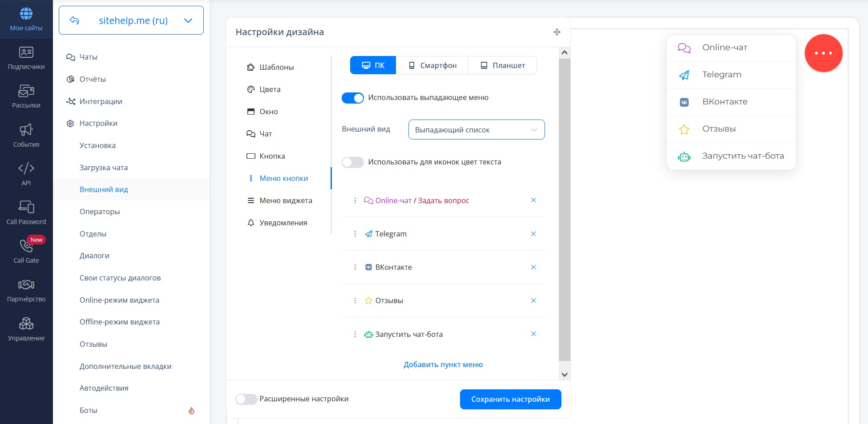The width and height of the screenshot is (868, 424).
Task: Open the API section icon
Action: (26, 168)
